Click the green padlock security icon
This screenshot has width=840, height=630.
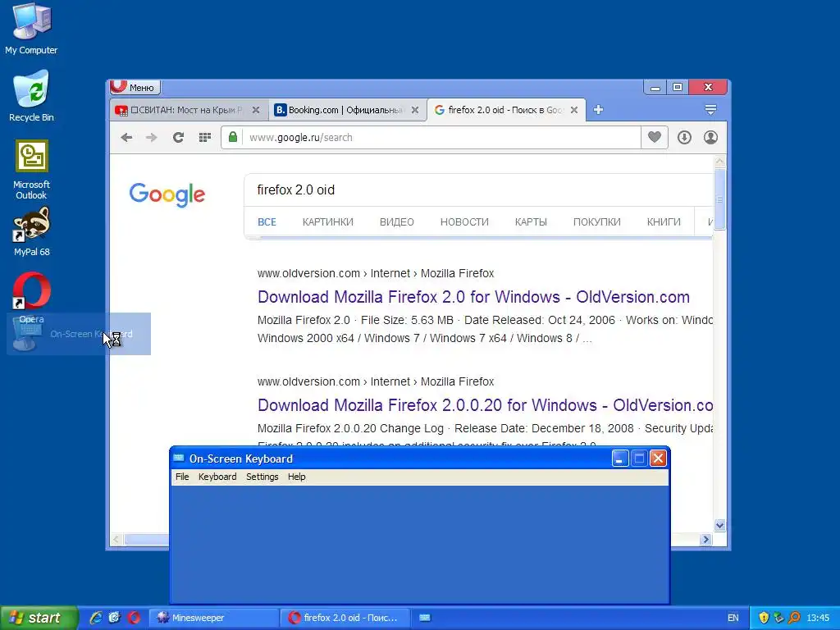232,137
